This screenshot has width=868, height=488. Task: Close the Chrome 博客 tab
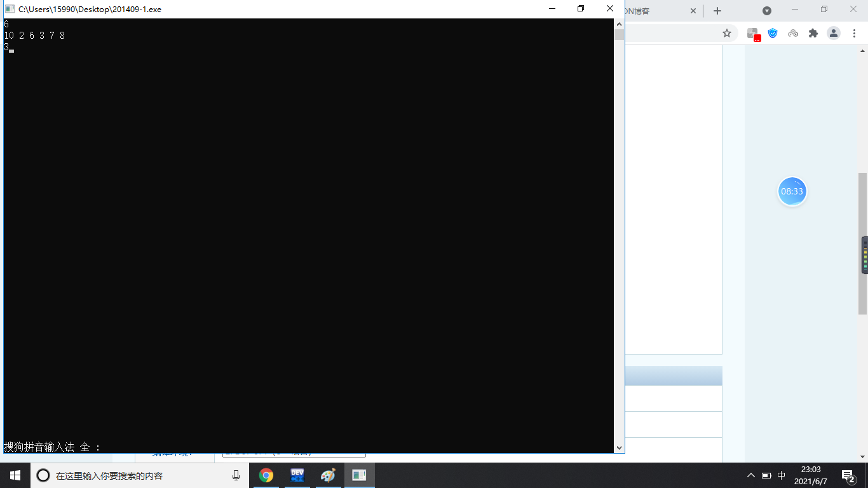point(693,11)
